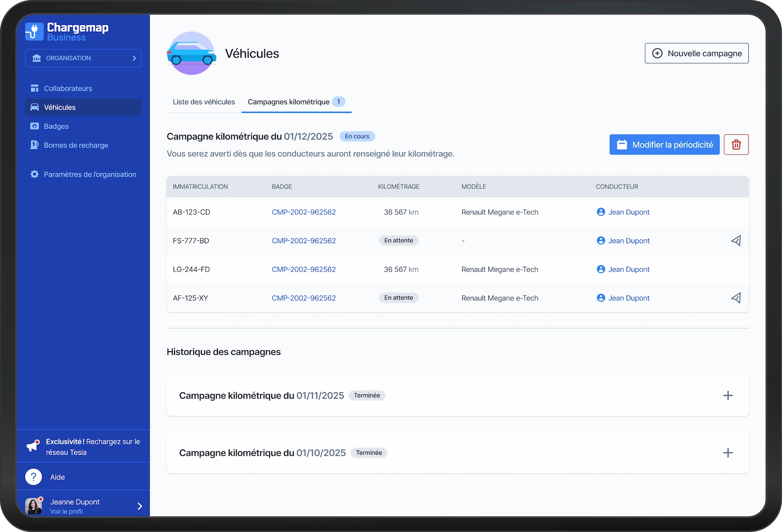This screenshot has width=782, height=532.
Task: Click the Voir le profil link
Action: click(x=66, y=511)
